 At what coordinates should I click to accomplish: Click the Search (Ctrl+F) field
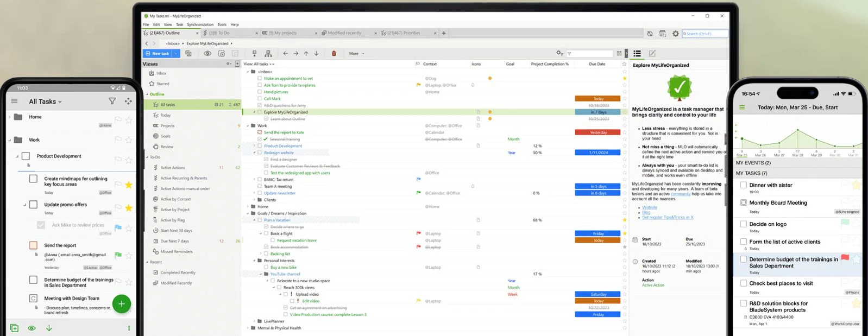click(705, 34)
